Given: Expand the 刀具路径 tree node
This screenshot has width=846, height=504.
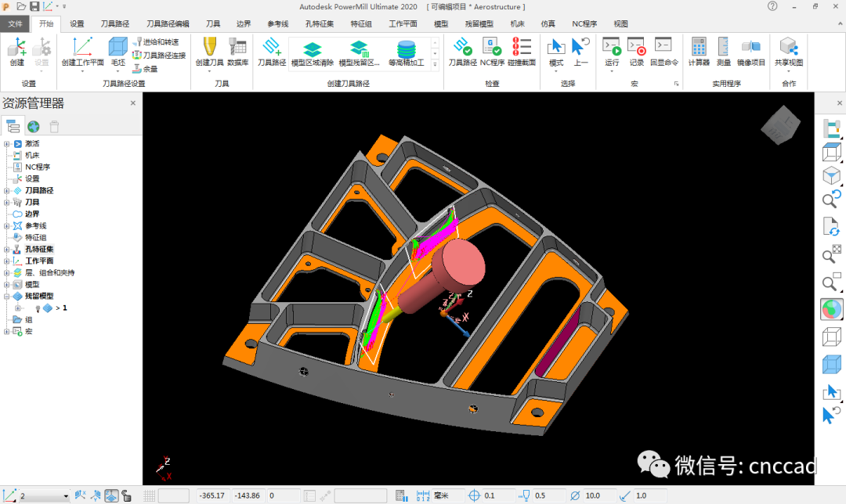Looking at the screenshot, I should point(6,191).
